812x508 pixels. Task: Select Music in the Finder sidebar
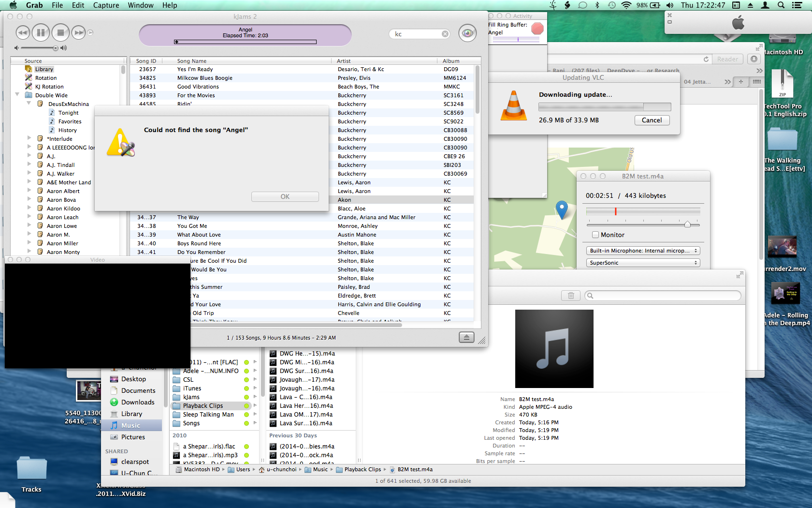[130, 425]
